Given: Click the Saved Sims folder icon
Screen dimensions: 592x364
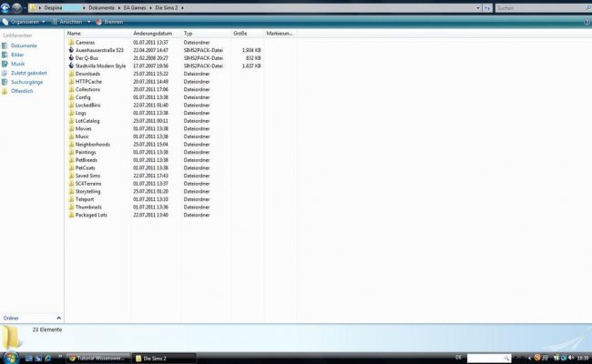Looking at the screenshot, I should click(71, 176).
